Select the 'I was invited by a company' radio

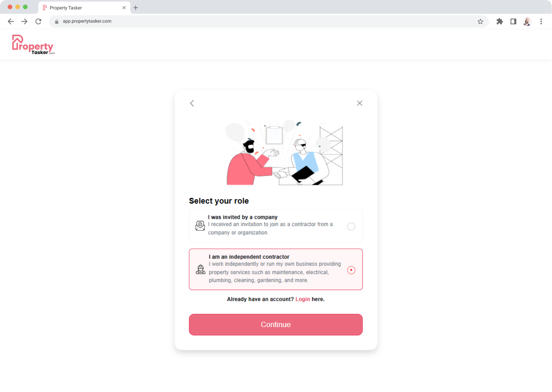click(x=351, y=226)
